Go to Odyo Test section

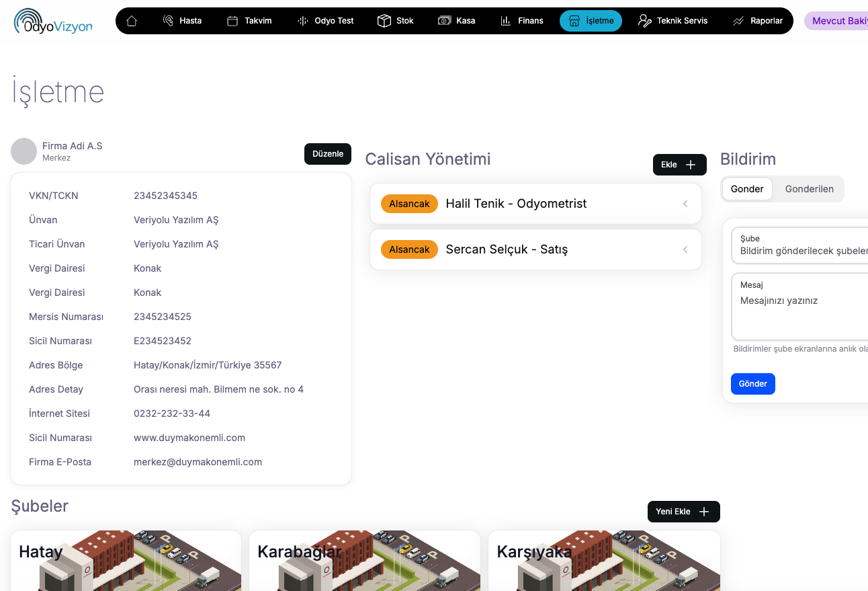tap(325, 21)
